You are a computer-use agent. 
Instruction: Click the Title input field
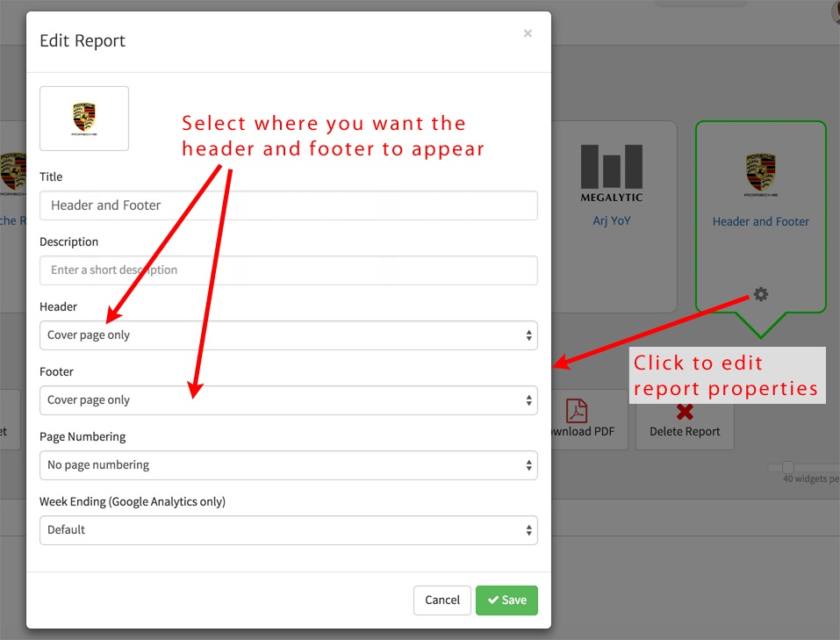pyautogui.click(x=288, y=205)
